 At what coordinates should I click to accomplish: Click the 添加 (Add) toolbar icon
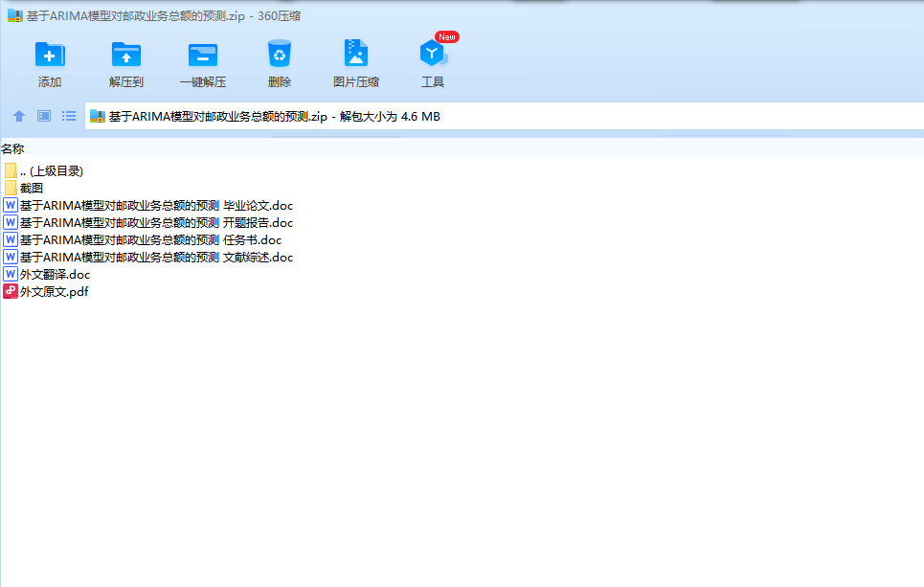click(50, 55)
